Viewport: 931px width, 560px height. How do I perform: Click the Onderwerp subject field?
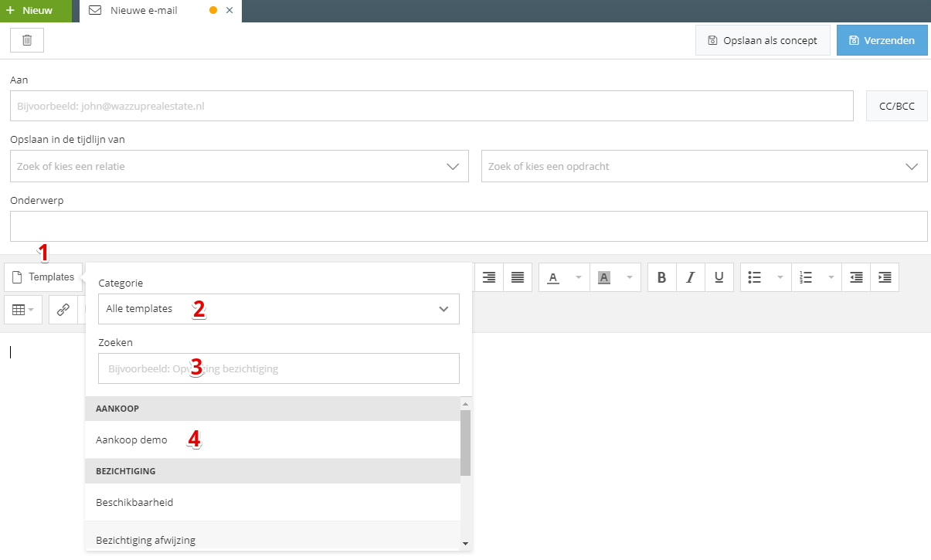point(469,226)
